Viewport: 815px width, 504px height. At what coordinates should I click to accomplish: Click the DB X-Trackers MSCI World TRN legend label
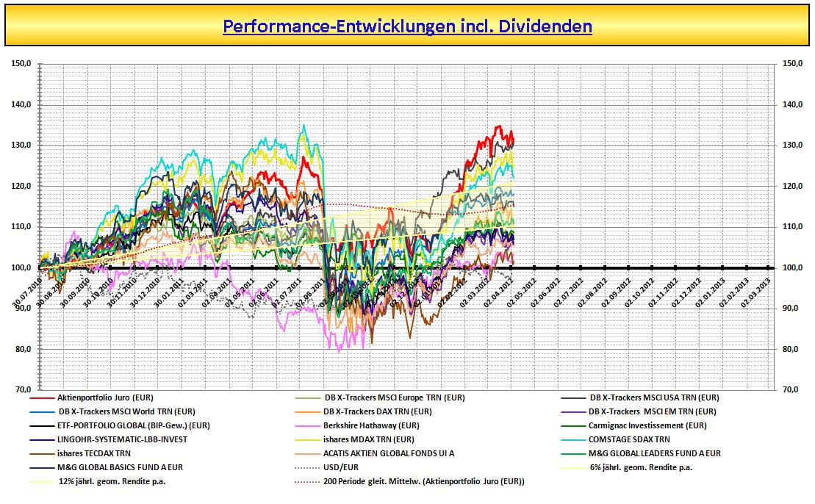126,411
